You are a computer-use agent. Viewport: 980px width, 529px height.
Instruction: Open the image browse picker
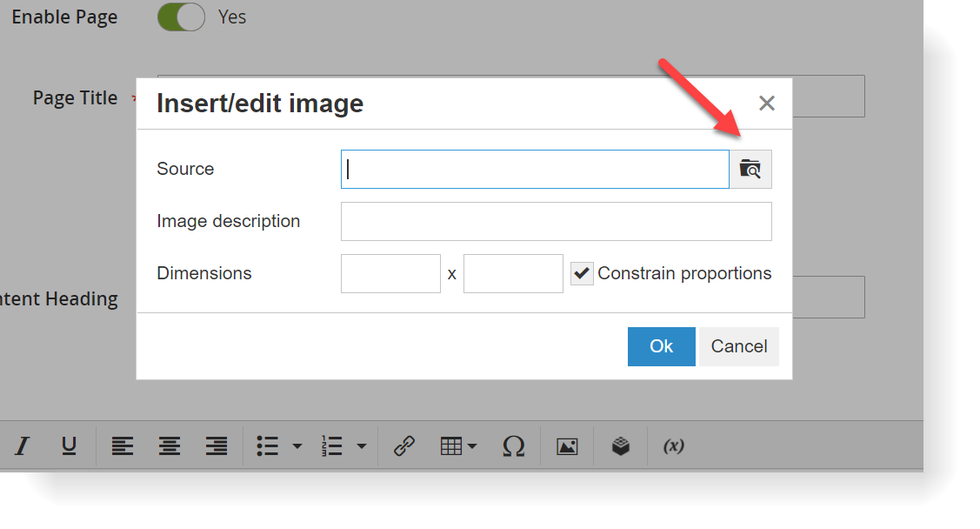(x=750, y=169)
